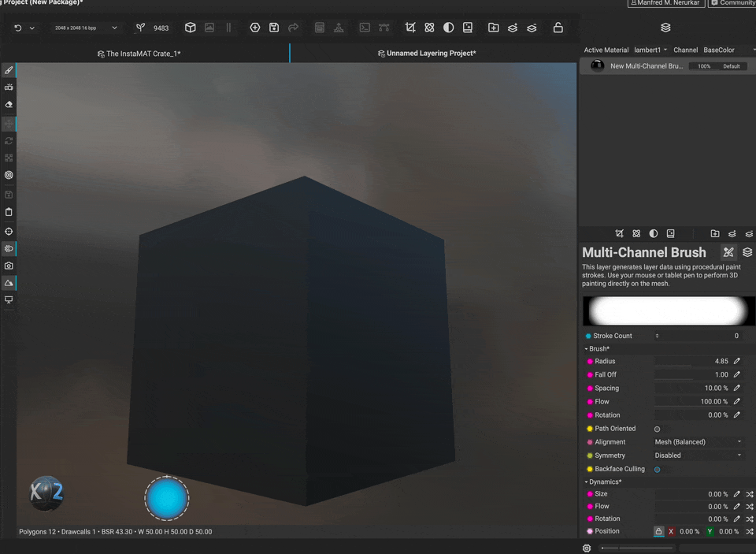
Task: Click the Community button at top right
Action: point(732,3)
